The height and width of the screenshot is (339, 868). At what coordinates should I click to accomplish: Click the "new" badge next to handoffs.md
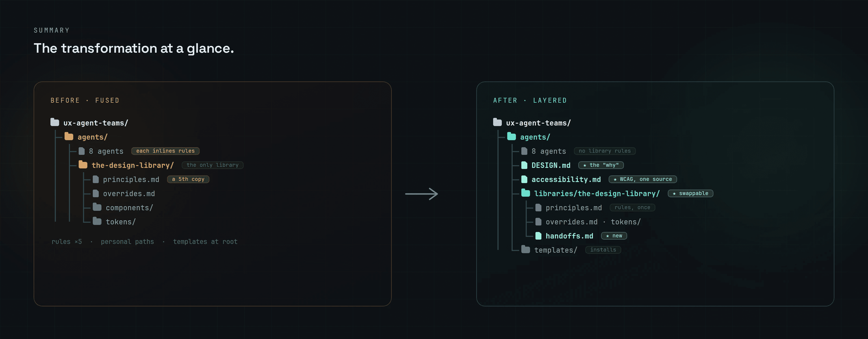point(614,236)
